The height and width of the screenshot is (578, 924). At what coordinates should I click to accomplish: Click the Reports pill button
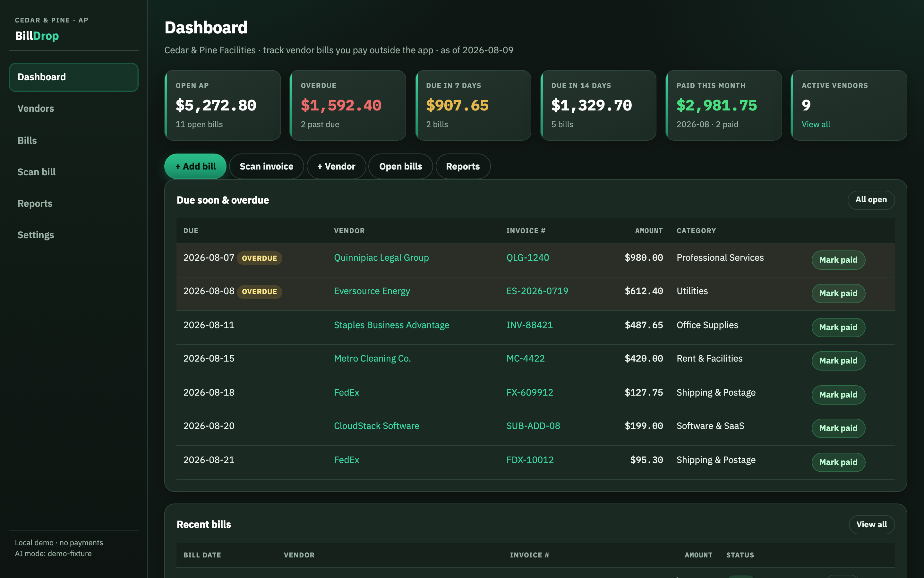463,166
